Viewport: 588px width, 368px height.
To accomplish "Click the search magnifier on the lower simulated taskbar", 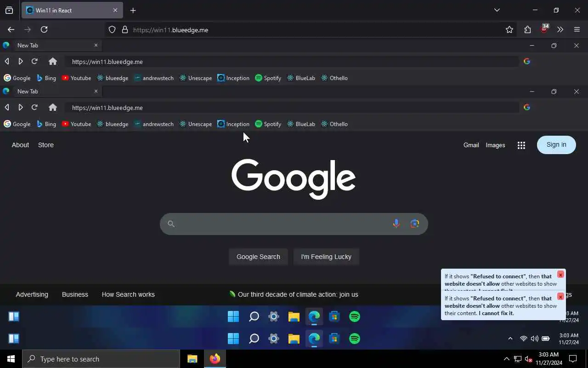I will (x=254, y=339).
